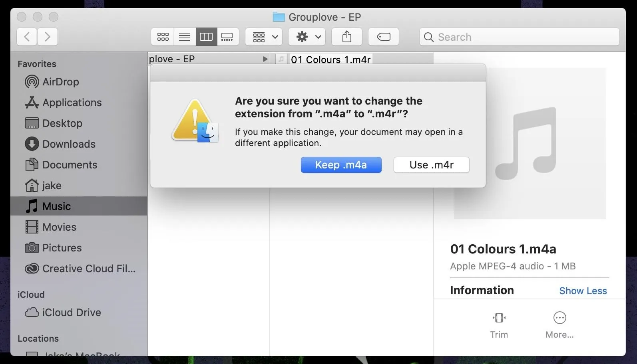The height and width of the screenshot is (364, 637).
Task: Click the Use .m4r button
Action: (432, 165)
